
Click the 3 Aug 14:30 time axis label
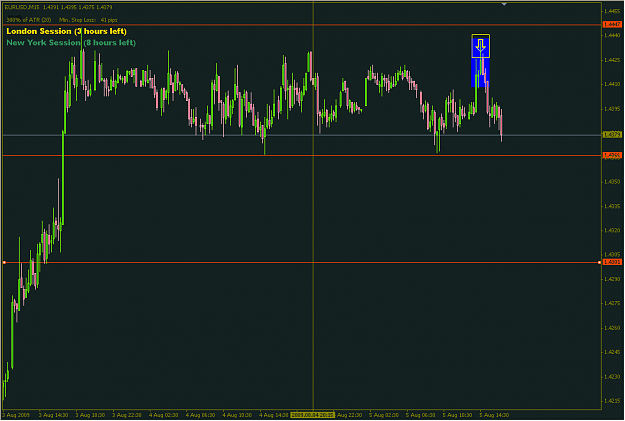[x=53, y=415]
